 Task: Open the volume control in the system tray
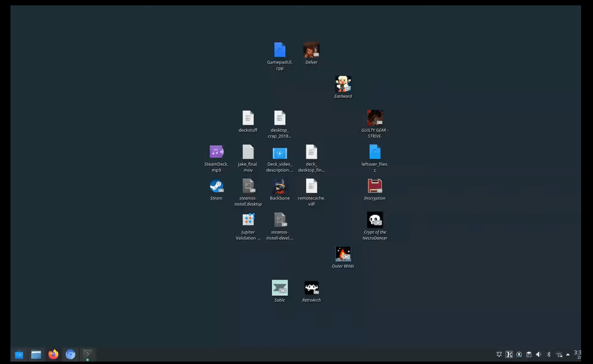[x=539, y=354]
